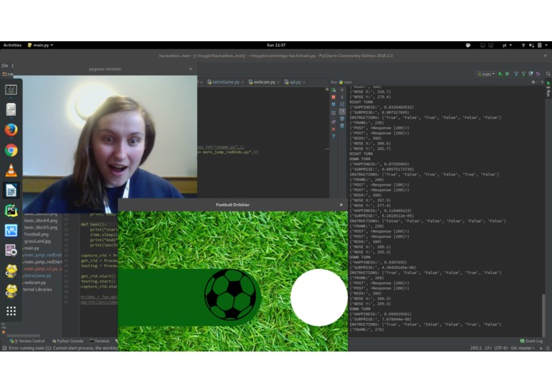The width and height of the screenshot is (552, 392).
Task: Select basic_block4.png in the project tree
Action: click(x=41, y=221)
